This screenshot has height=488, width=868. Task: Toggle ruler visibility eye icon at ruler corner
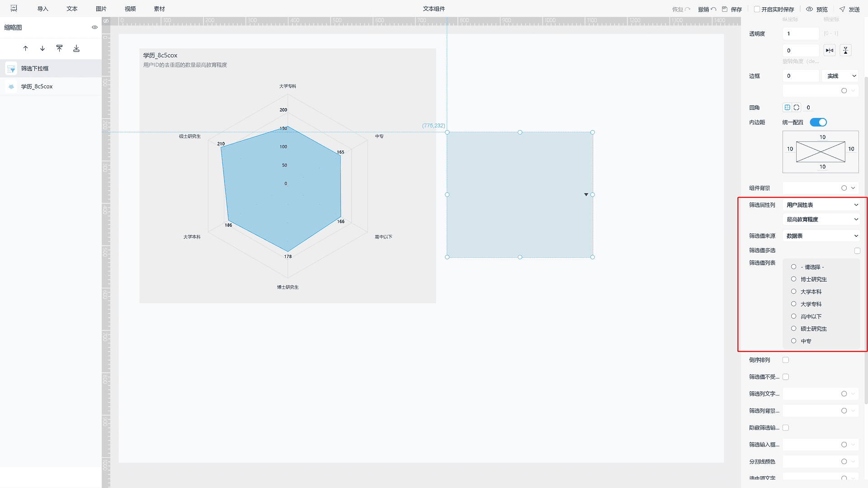click(106, 21)
